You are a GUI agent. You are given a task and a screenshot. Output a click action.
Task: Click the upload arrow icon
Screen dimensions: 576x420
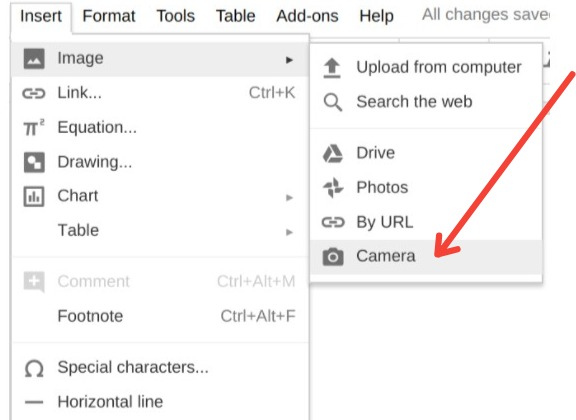tap(332, 68)
